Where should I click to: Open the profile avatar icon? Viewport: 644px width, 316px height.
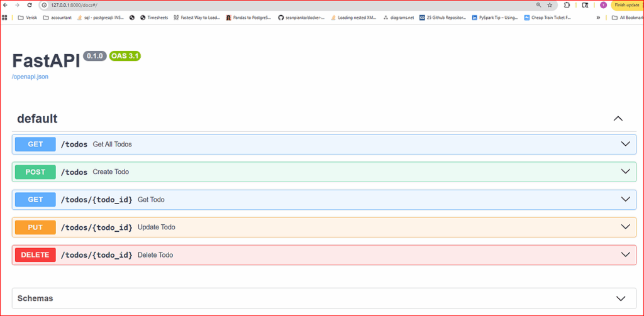pos(603,5)
